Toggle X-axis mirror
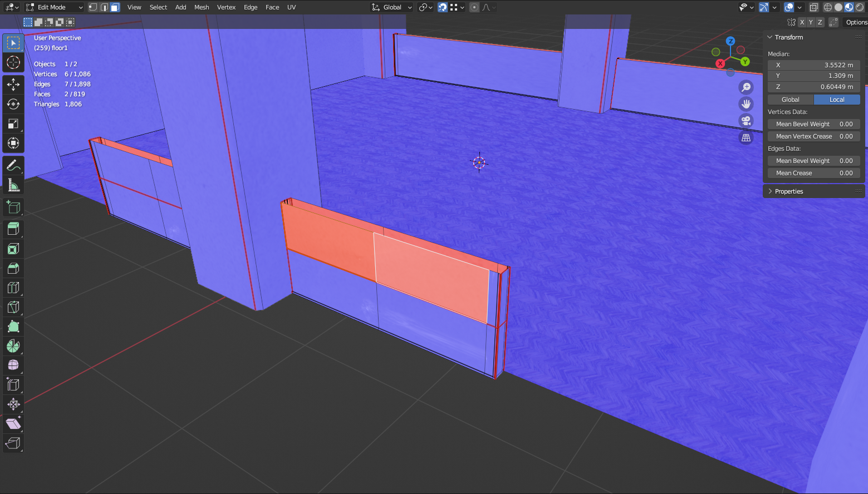 pos(802,22)
